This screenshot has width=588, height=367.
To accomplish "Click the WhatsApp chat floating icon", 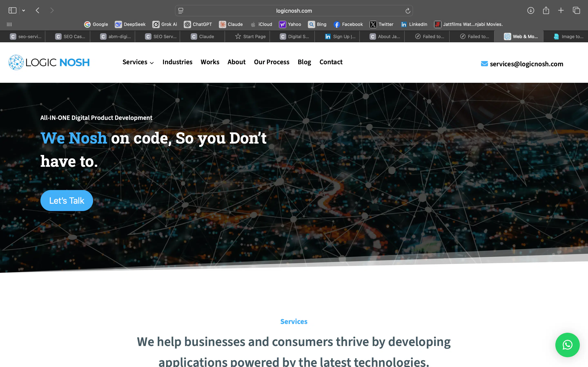I will (x=567, y=345).
